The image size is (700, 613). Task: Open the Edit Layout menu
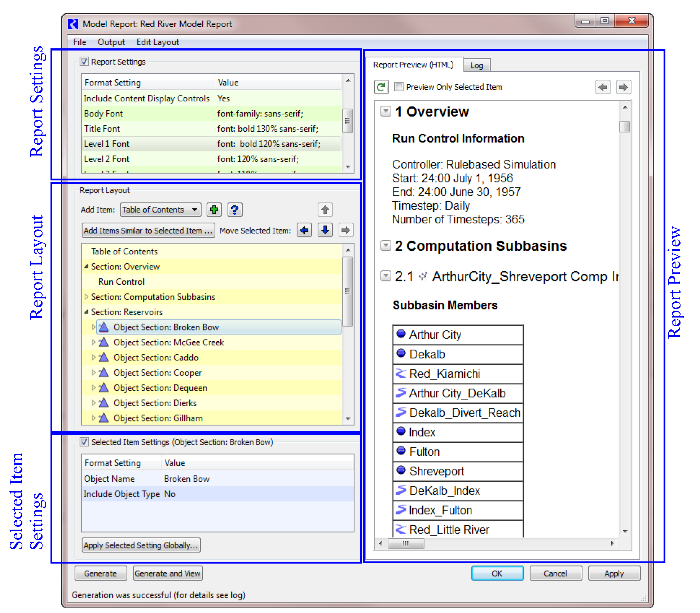(158, 42)
